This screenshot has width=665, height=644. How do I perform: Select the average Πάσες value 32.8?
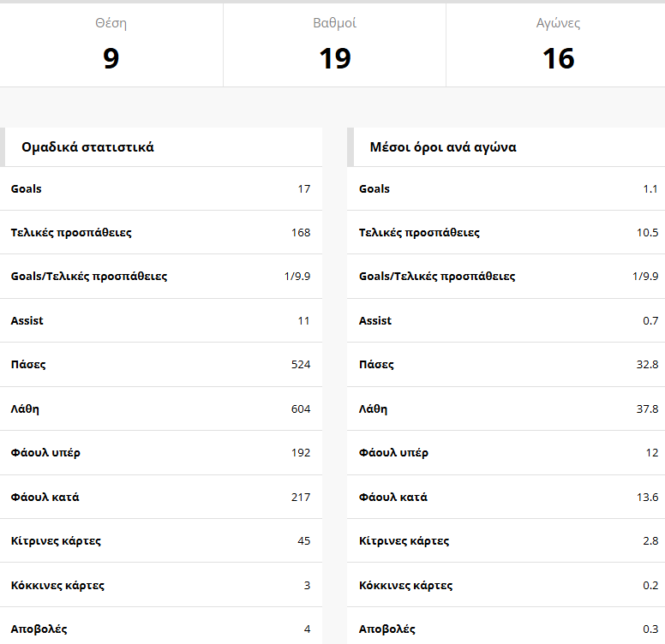[x=647, y=365]
